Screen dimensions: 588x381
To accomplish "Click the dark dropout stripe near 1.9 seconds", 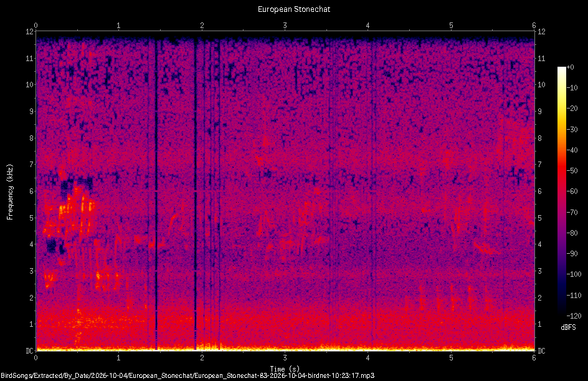I will (195, 194).
